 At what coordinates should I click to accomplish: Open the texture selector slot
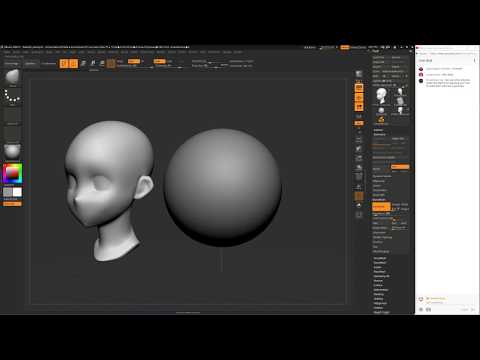12,133
